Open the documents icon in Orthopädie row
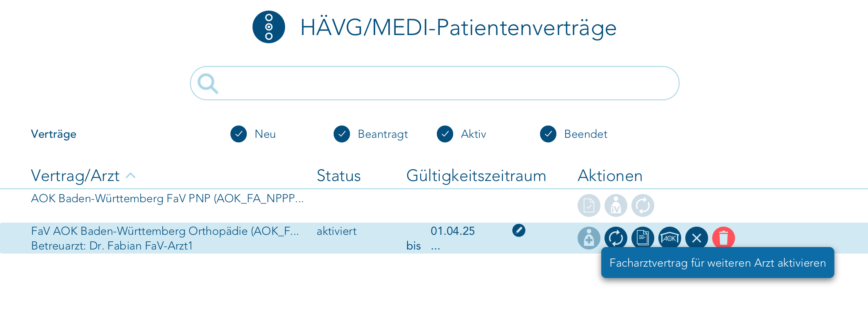 tap(642, 238)
